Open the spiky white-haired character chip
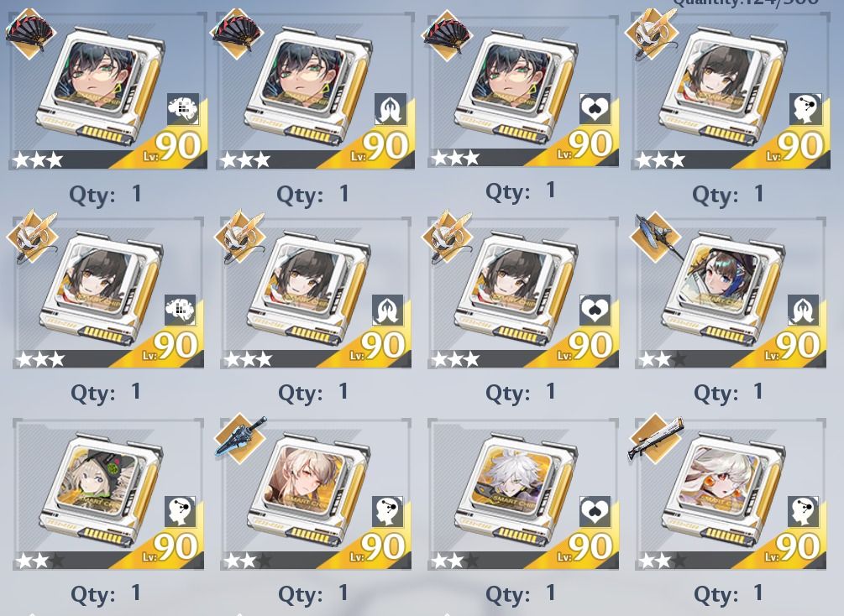844x616 pixels. [523, 493]
